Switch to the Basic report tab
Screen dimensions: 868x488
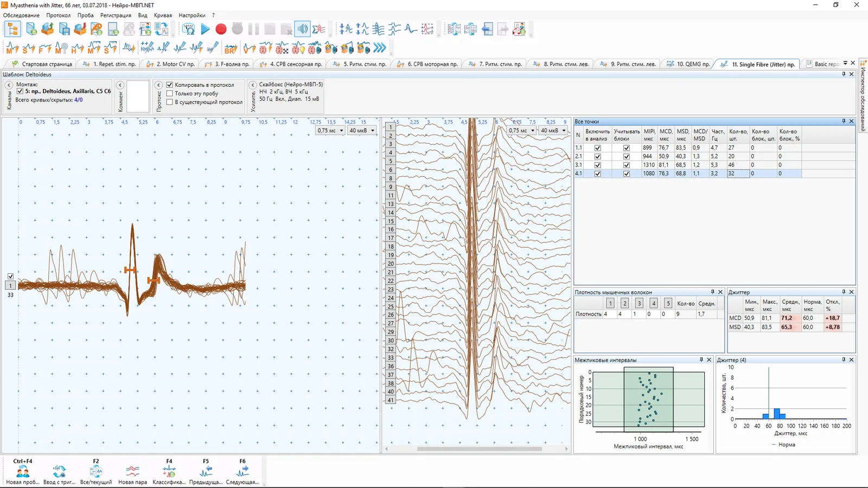821,64
